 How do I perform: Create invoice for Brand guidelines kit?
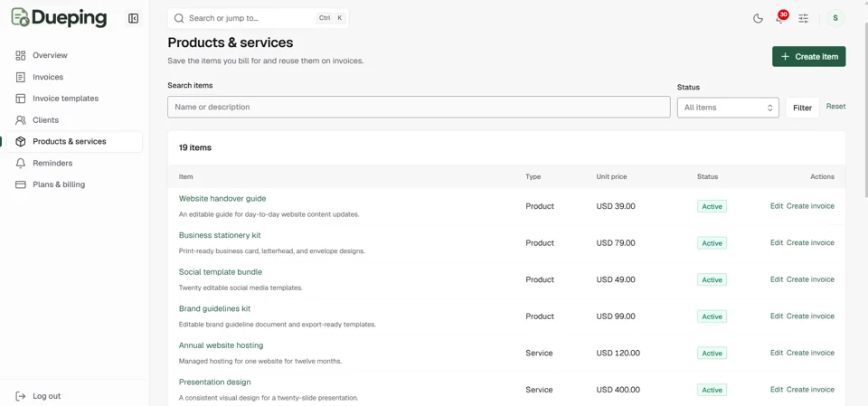pos(810,316)
